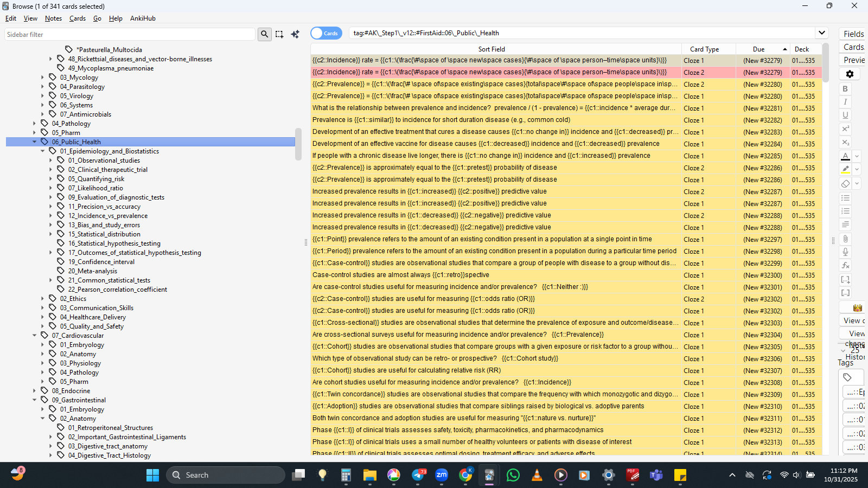Click the sidebar search tool icon
Screen dimensions: 868x488
[x=264, y=34]
